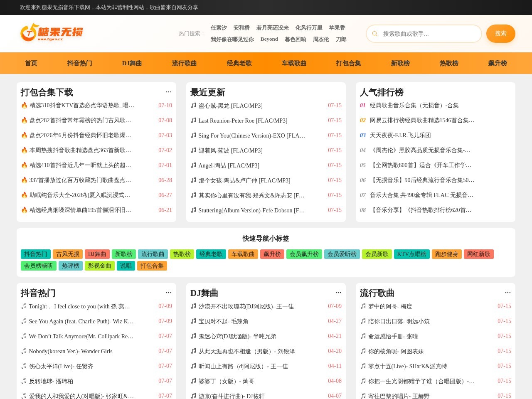Viewport: 532px width, 399px height.
Task: Focus the 搜索歌曲或歌手 search field
Action: (424, 34)
